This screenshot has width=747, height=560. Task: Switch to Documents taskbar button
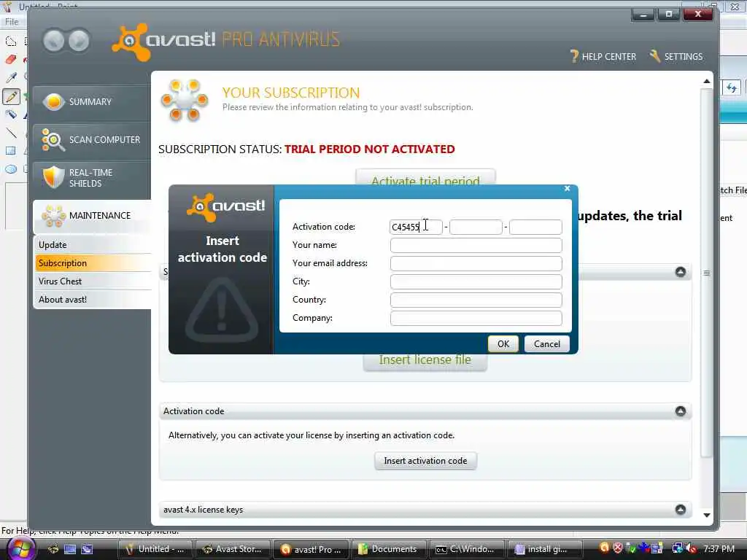390,549
